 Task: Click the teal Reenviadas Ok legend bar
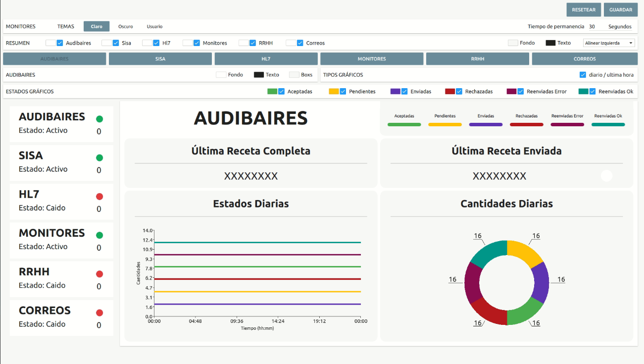(608, 124)
